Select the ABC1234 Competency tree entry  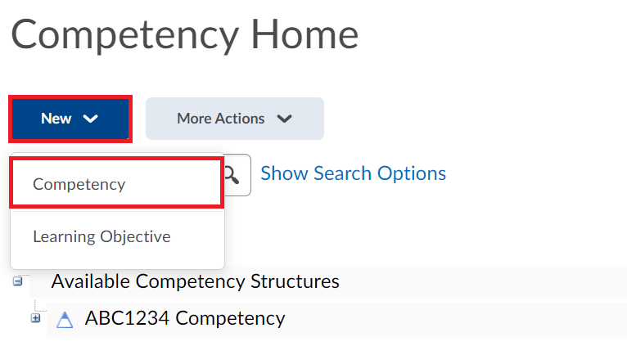[185, 318]
